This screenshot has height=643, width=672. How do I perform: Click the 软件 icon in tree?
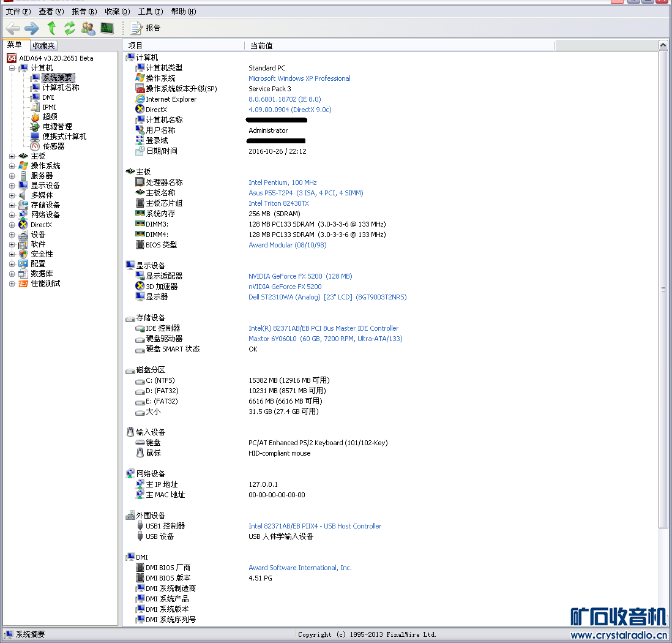point(23,244)
